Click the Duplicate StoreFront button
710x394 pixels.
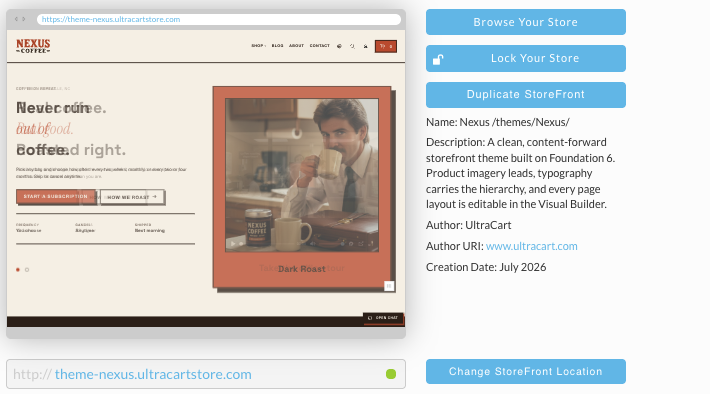click(526, 95)
